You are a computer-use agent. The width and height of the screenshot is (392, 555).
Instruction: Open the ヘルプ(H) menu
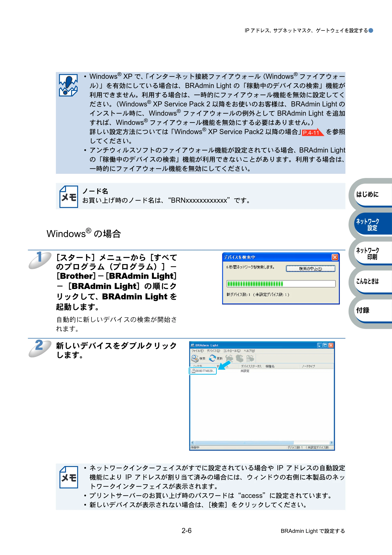tap(249, 351)
